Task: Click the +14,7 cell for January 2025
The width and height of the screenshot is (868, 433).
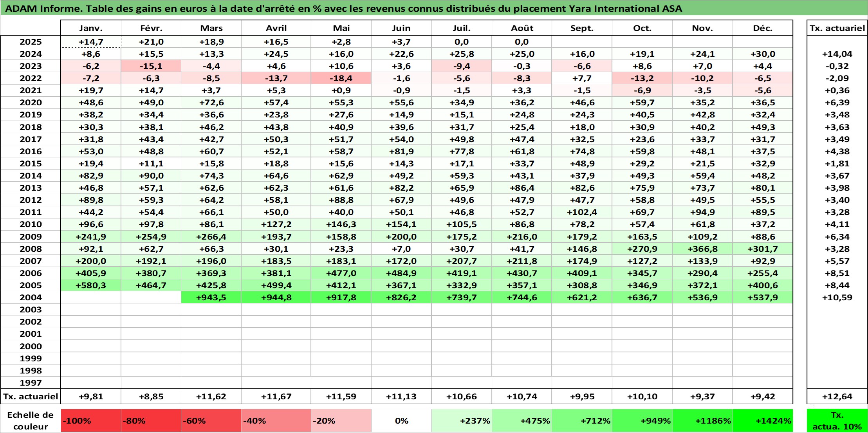Action: (x=91, y=42)
